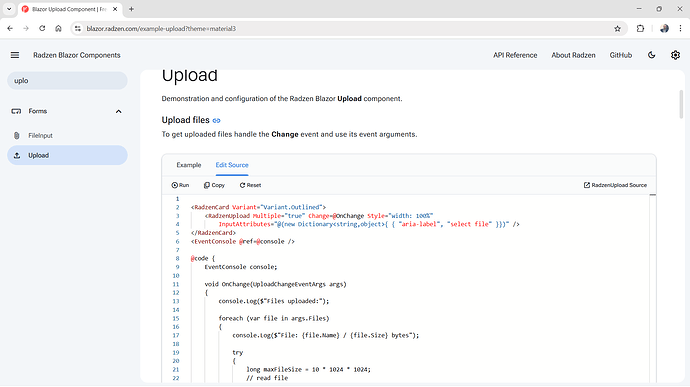Open RadzenUpload Source link
Screen dimensions: 690x387
click(x=615, y=185)
